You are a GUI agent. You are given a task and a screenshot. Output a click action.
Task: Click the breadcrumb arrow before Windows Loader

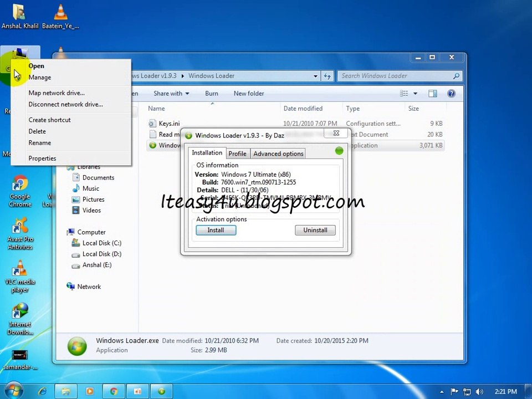(182, 76)
